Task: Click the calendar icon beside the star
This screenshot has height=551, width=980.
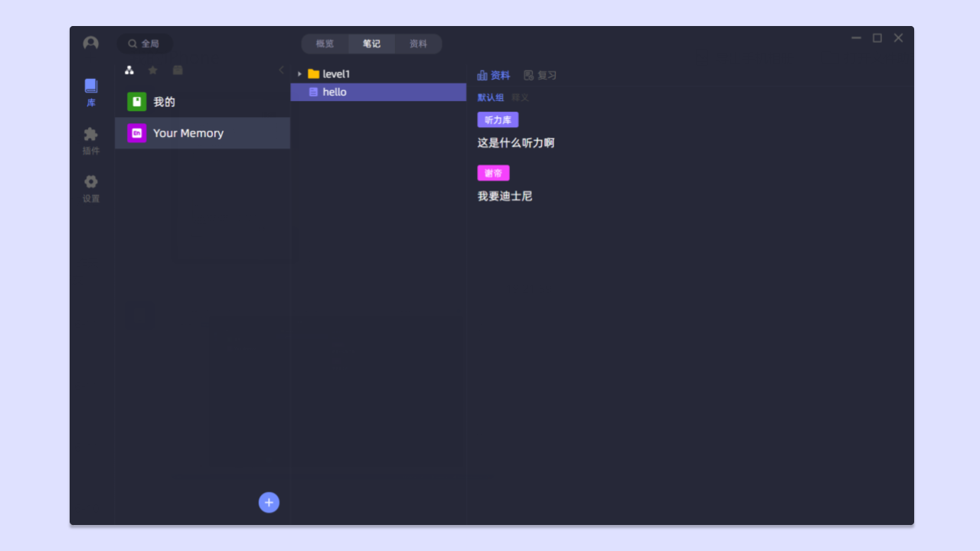Action: click(178, 70)
